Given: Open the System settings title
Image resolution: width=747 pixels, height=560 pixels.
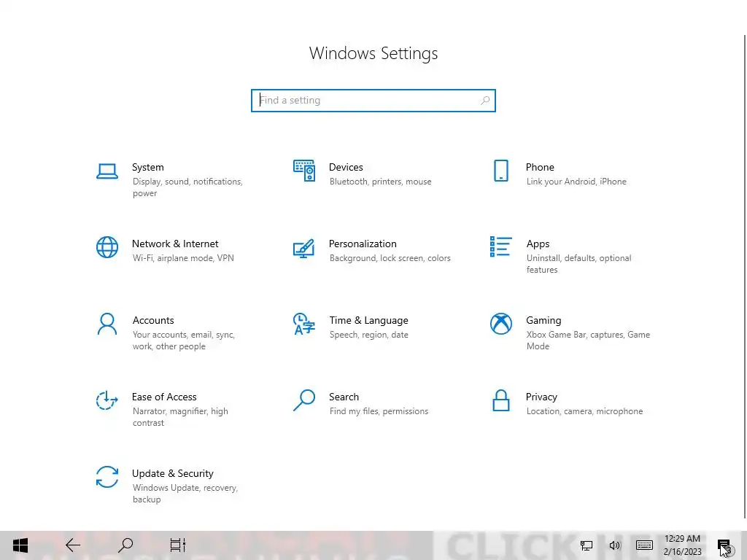Looking at the screenshot, I should click(147, 167).
